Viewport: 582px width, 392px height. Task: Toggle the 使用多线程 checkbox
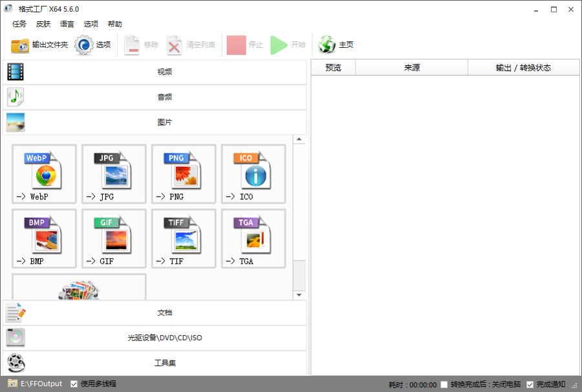(74, 384)
